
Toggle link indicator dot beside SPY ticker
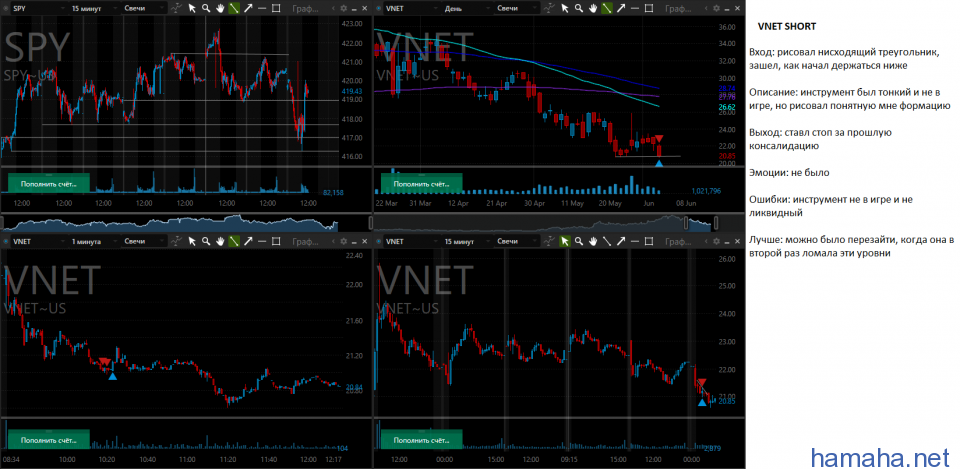click(6, 9)
